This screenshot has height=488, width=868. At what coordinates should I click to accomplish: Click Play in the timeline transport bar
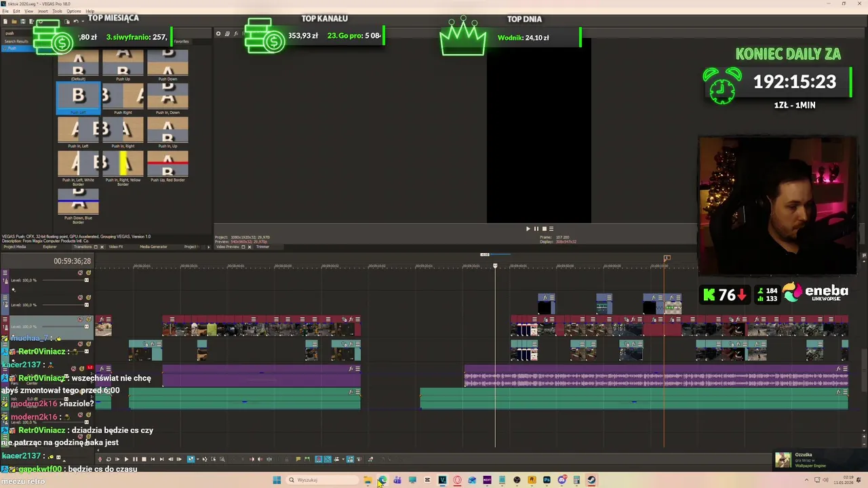click(126, 459)
